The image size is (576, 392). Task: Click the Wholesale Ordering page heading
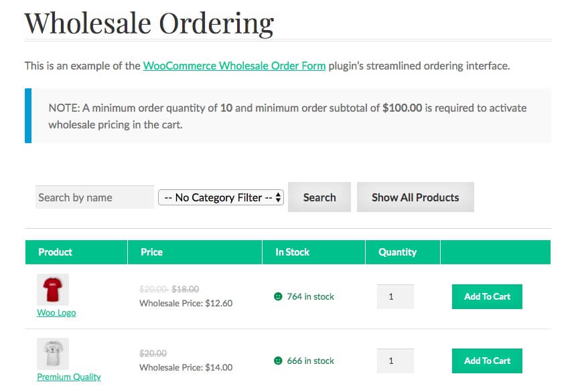[149, 22]
